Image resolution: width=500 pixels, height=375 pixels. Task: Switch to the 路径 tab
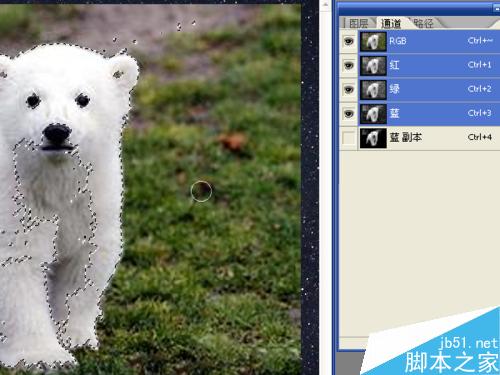tap(424, 23)
